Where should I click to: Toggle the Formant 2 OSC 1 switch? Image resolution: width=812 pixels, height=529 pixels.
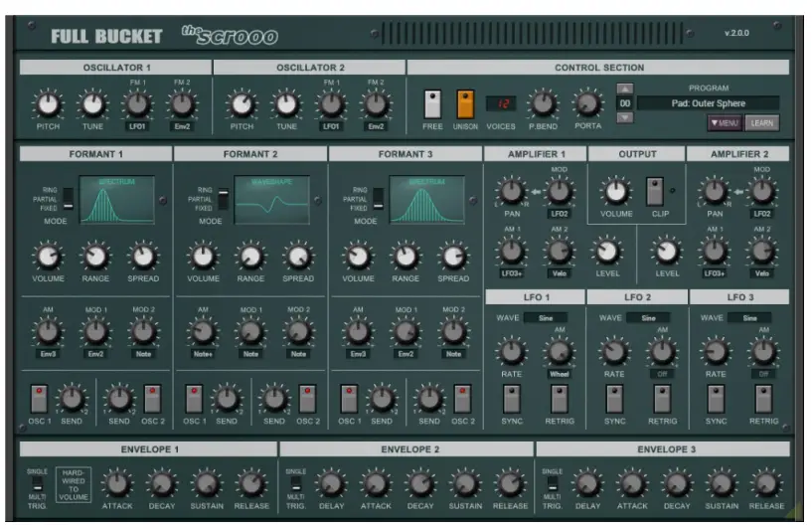(x=194, y=399)
